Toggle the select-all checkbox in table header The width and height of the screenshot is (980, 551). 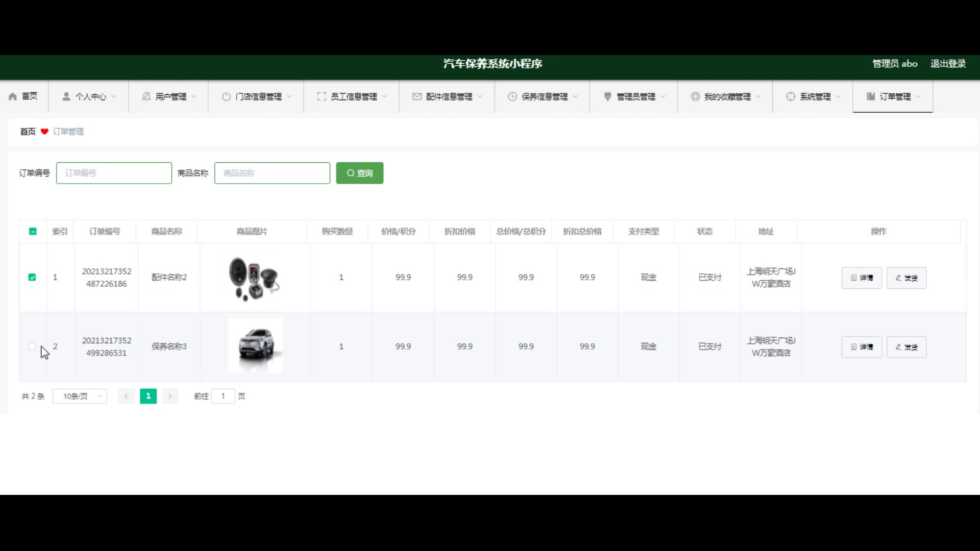point(33,232)
